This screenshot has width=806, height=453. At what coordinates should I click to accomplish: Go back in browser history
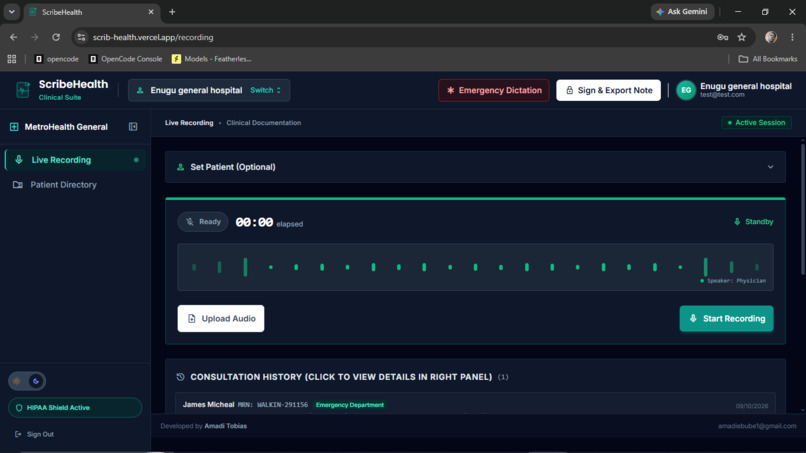13,37
